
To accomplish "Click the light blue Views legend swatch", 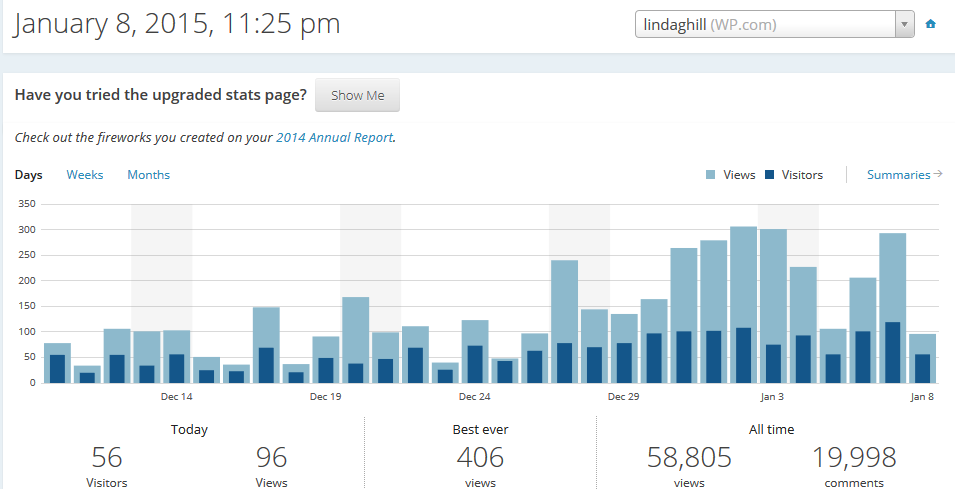I will pos(711,175).
